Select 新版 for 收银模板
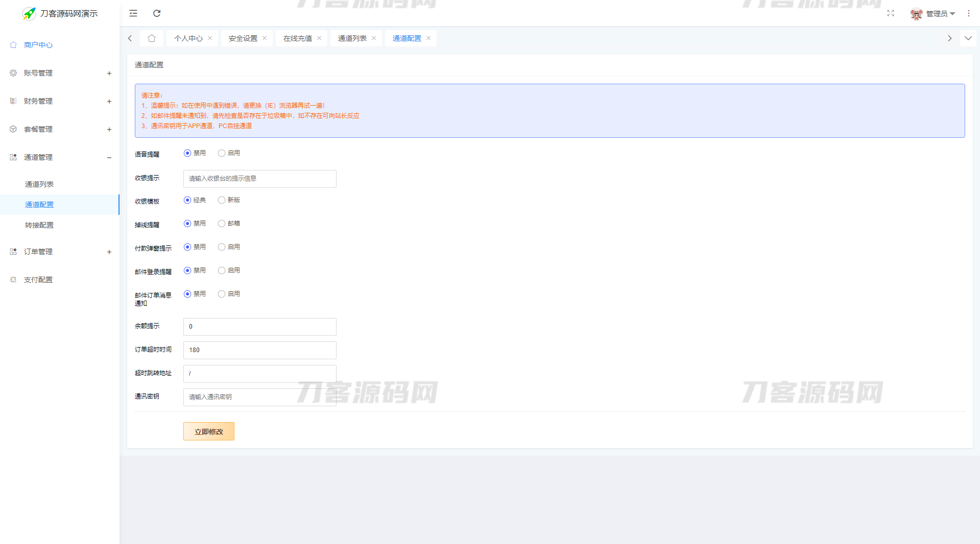 [x=222, y=200]
